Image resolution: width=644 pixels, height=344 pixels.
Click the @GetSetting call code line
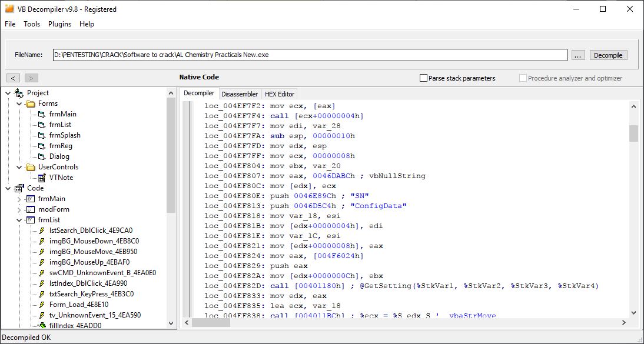401,286
